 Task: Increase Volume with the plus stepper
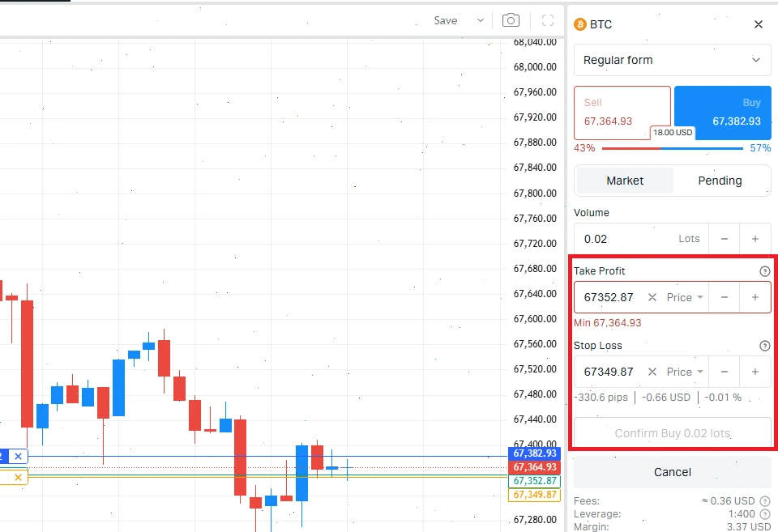[x=754, y=239]
